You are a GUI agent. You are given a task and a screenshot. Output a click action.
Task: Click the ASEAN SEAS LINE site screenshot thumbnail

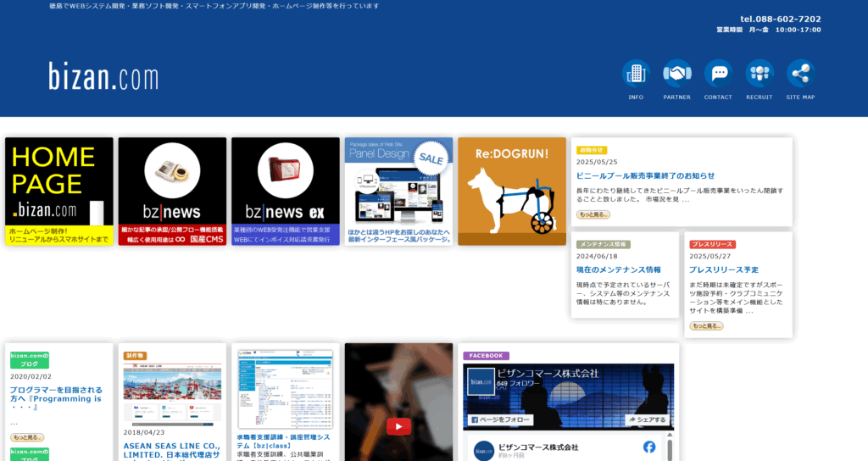point(172,395)
